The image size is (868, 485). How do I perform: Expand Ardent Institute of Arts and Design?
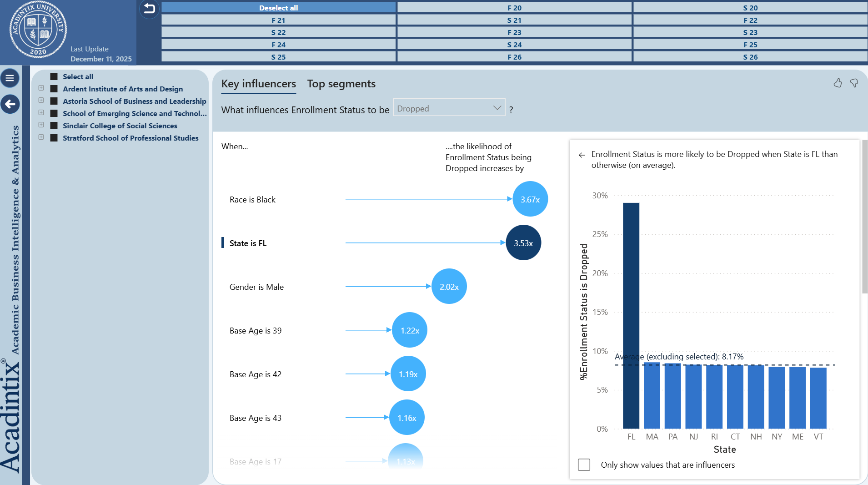(41, 88)
